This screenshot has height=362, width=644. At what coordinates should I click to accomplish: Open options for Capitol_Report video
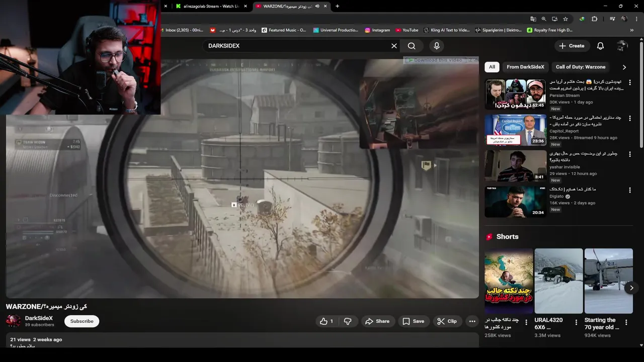[x=629, y=119]
